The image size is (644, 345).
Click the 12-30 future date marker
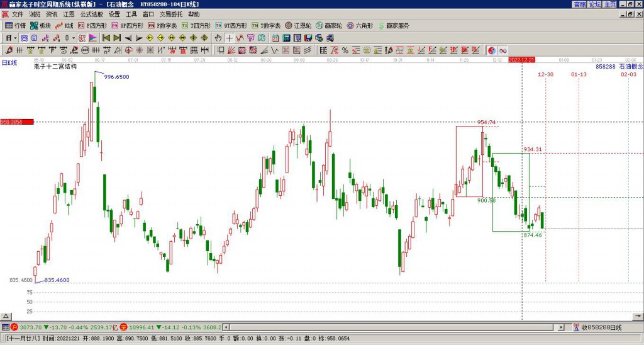[545, 74]
